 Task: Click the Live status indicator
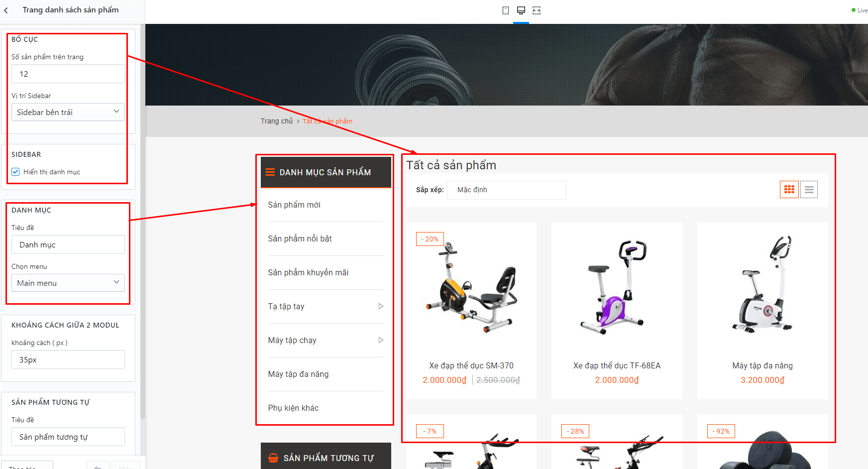click(860, 10)
